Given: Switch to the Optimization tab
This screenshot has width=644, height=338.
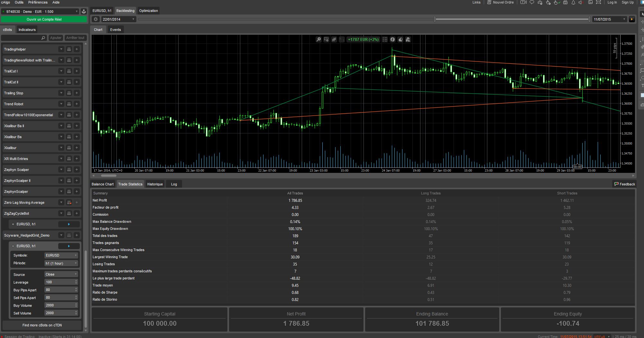Looking at the screenshot, I should tap(149, 11).
